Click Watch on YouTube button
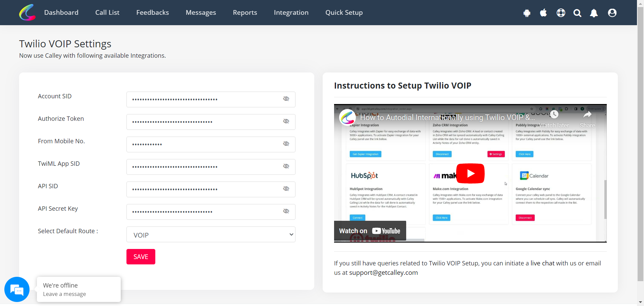 coord(370,231)
